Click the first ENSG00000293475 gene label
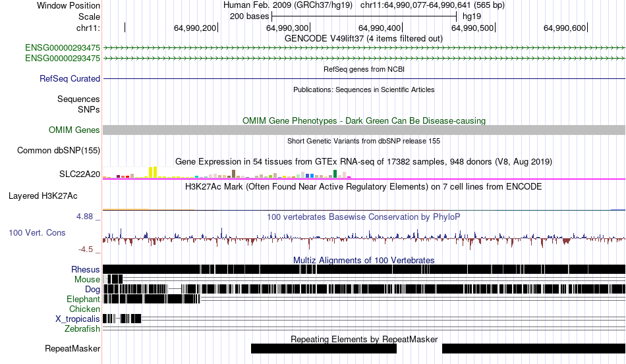The width and height of the screenshot is (626, 364). 63,48
